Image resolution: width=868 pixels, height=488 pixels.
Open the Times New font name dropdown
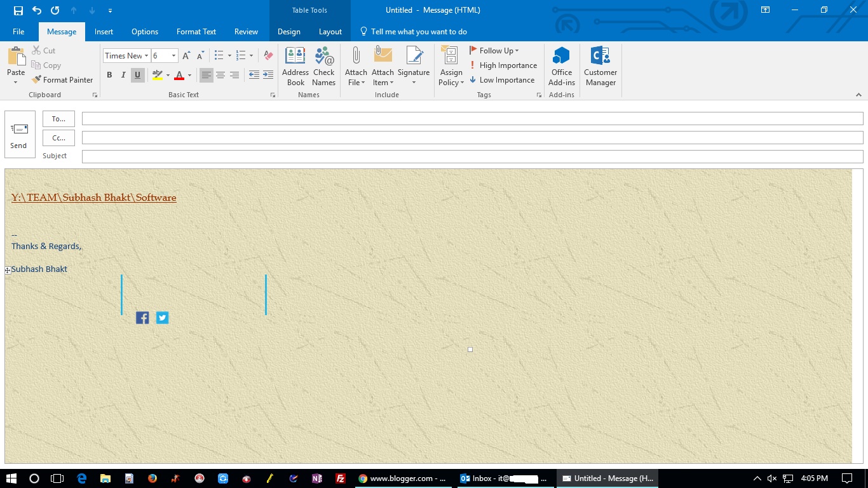pyautogui.click(x=146, y=56)
